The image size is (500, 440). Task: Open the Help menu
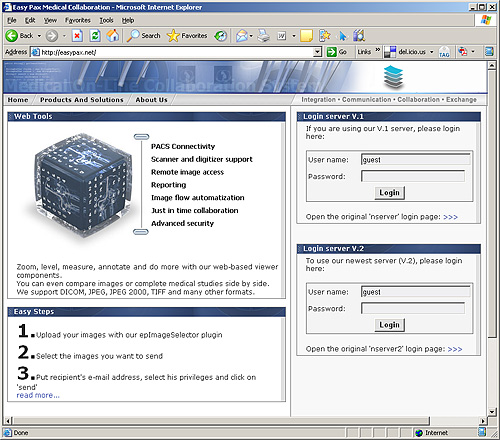[x=128, y=21]
